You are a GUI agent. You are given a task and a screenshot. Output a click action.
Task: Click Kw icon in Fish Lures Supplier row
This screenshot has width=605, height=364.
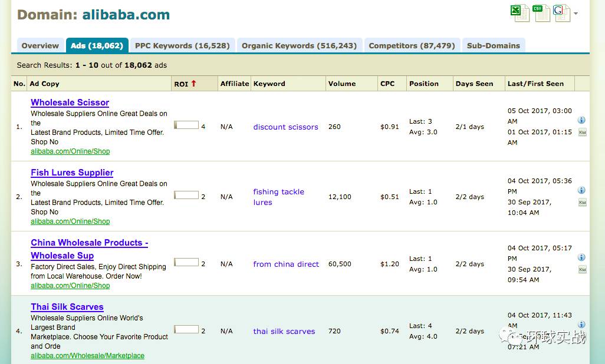[x=582, y=203]
